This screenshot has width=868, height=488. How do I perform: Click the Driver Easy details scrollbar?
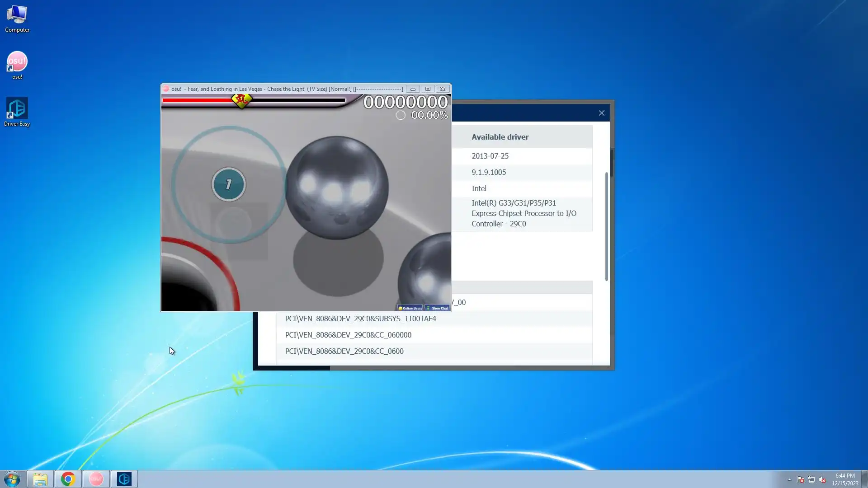point(606,226)
